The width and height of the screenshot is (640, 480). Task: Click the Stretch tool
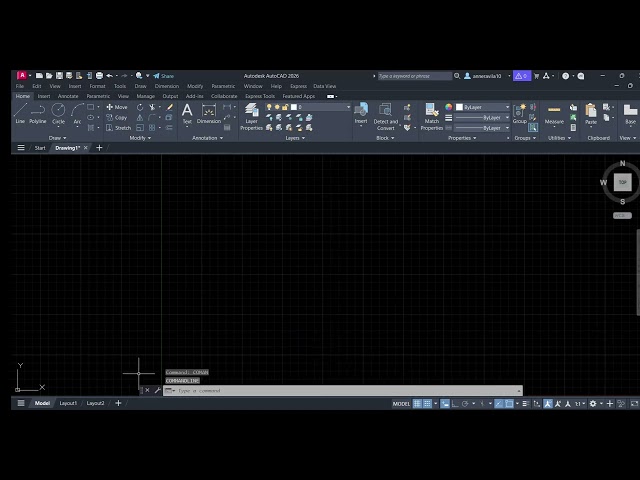tap(118, 128)
